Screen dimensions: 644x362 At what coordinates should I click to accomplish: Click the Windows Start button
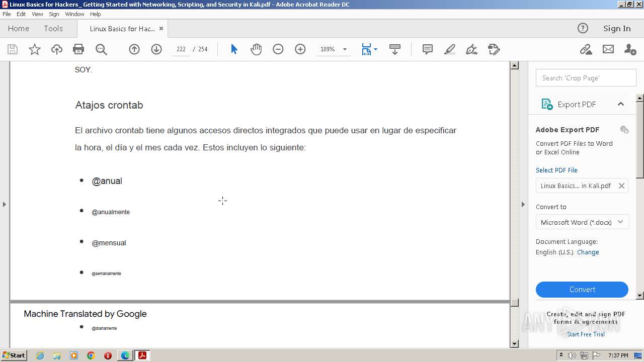click(14, 355)
